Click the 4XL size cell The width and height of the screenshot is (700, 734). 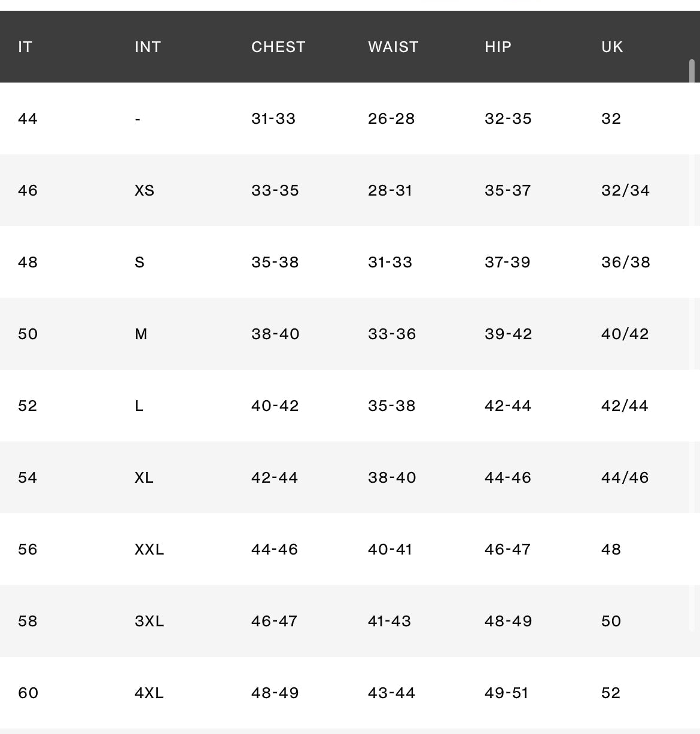click(149, 693)
